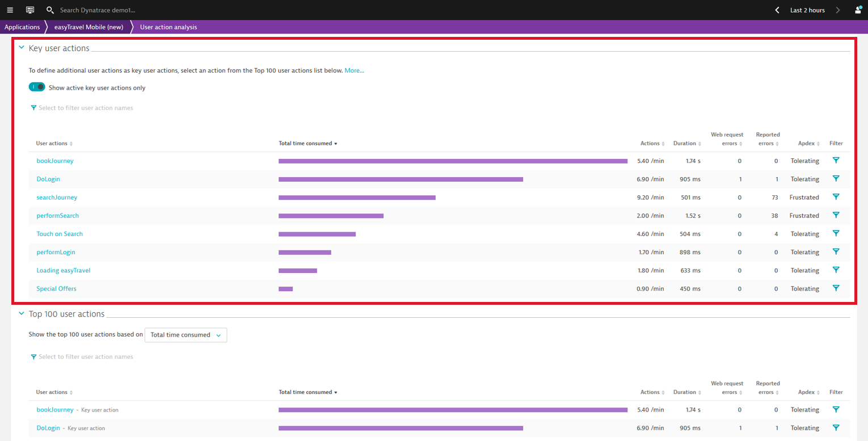Screen dimensions: 868x441
Task: Go to Applications breadcrumb
Action: 22,27
